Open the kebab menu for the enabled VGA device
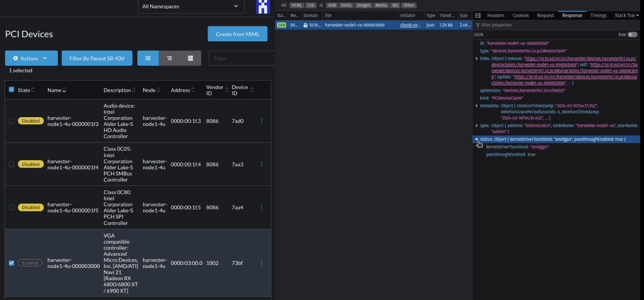Screen dimensions: 644x300 (261, 263)
